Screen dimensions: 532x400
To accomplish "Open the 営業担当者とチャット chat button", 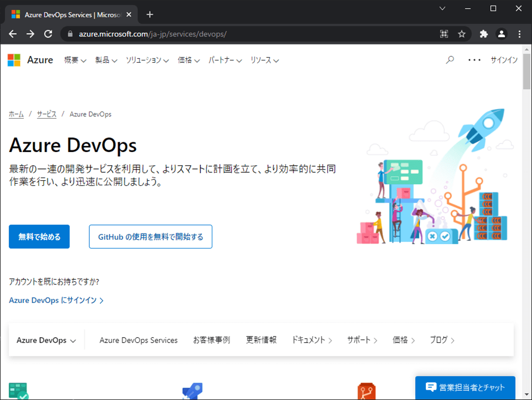I will click(x=465, y=387).
